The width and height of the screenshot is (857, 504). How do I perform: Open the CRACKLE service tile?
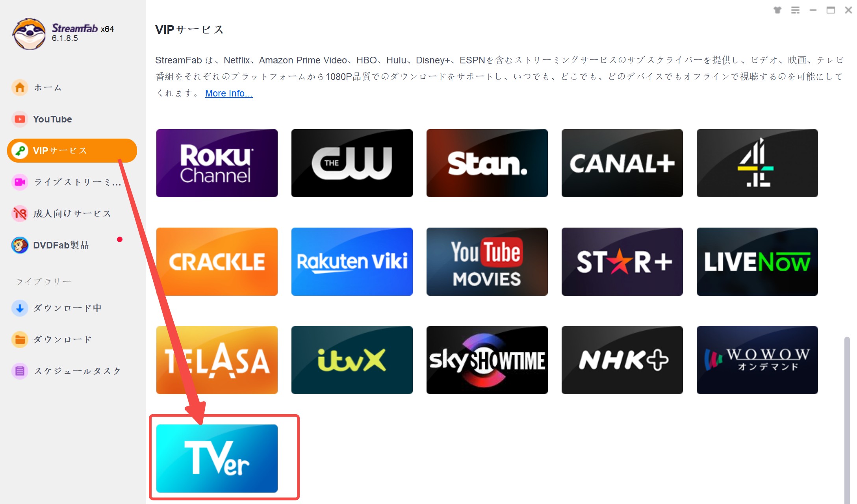pos(217,261)
